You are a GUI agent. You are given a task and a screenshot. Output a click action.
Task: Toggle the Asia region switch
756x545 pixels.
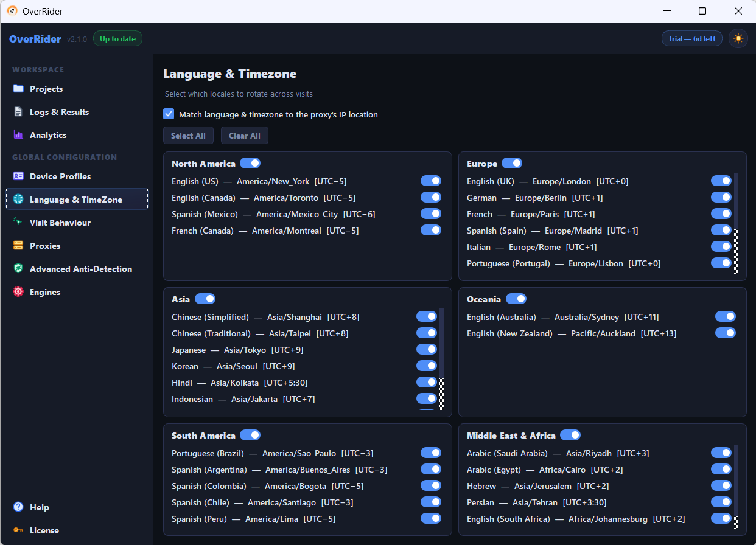(205, 299)
